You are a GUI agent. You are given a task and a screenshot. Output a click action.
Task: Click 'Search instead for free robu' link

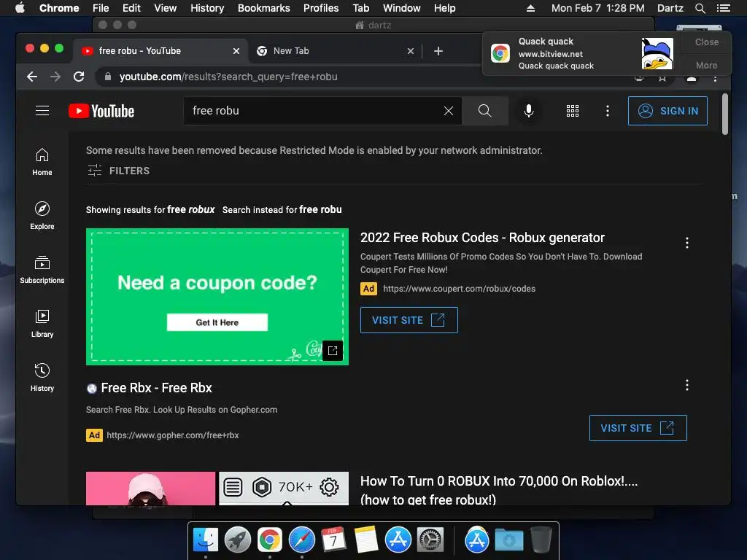click(x=282, y=209)
